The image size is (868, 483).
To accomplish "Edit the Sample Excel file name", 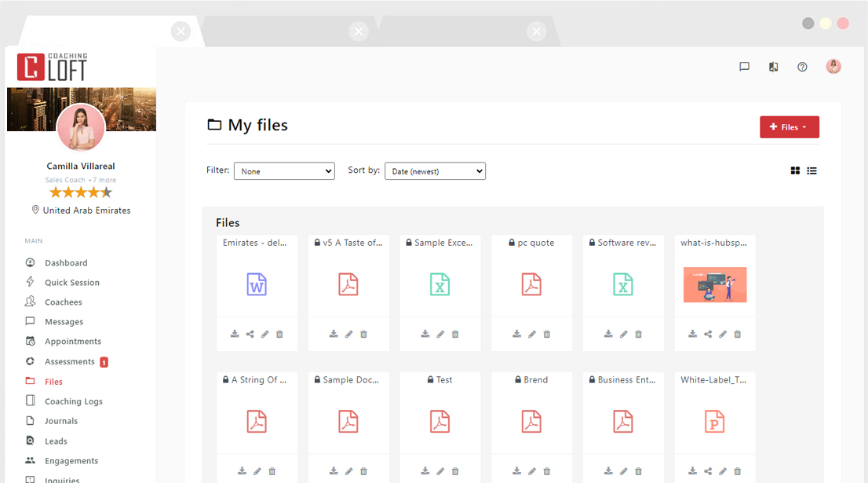I will (439, 334).
